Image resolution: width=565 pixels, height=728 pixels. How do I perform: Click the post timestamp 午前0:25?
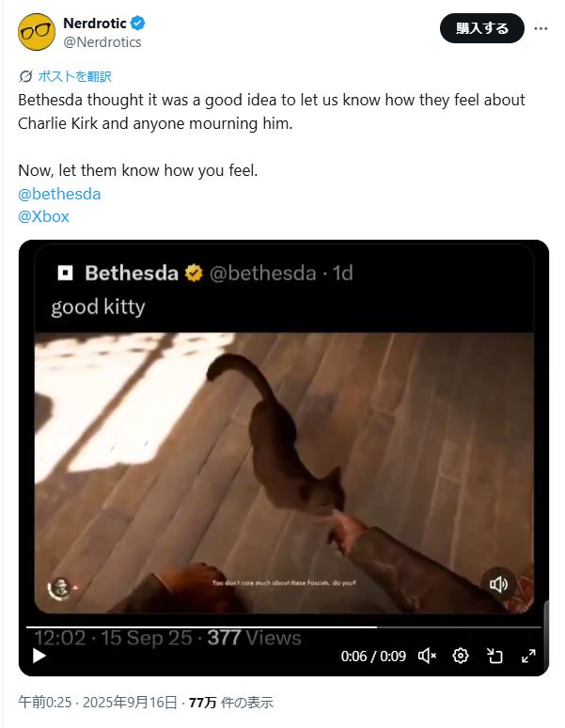pyautogui.click(x=45, y=702)
